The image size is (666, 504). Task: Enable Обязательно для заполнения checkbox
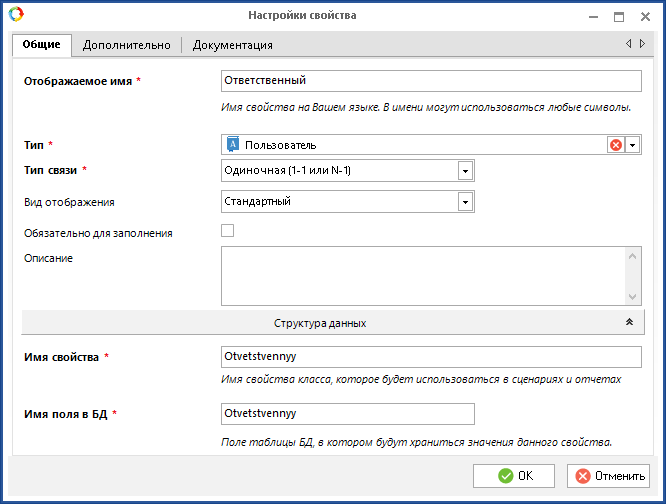click(x=227, y=231)
